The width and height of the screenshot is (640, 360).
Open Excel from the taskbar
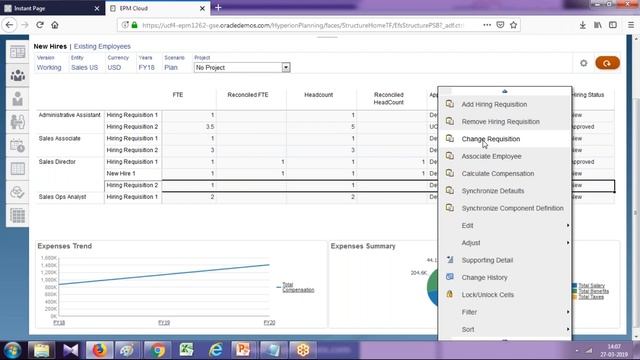[186, 350]
